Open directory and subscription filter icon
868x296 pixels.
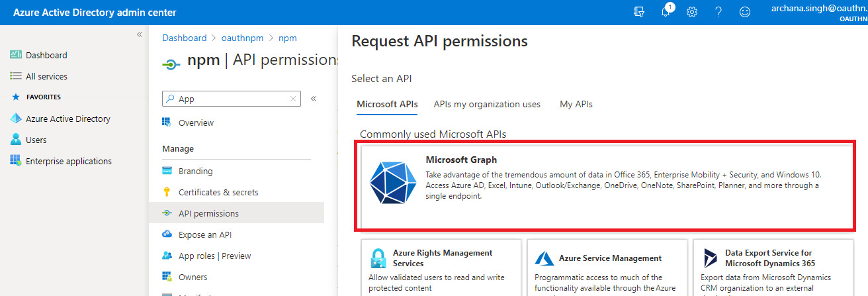click(639, 12)
